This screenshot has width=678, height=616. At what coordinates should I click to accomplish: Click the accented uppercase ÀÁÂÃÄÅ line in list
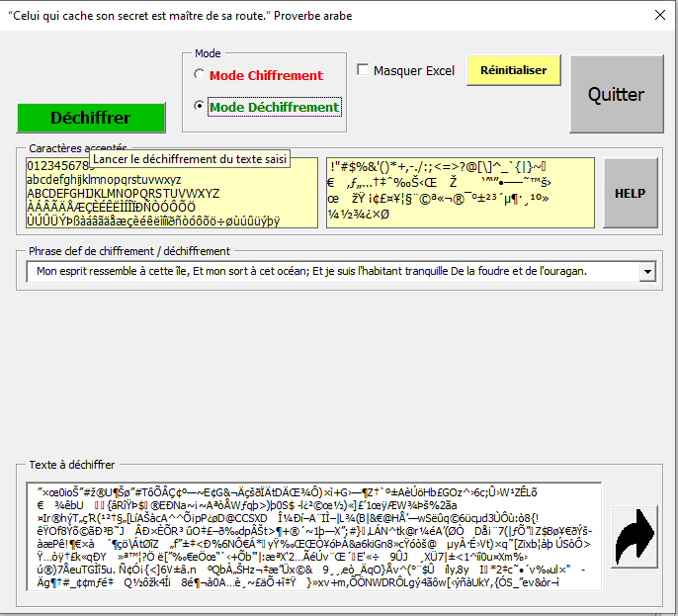111,208
